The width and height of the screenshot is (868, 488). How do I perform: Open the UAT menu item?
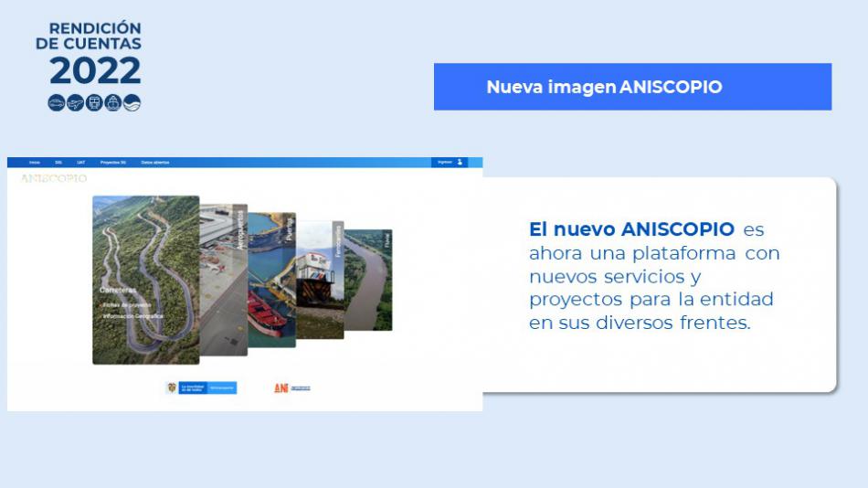click(x=80, y=163)
